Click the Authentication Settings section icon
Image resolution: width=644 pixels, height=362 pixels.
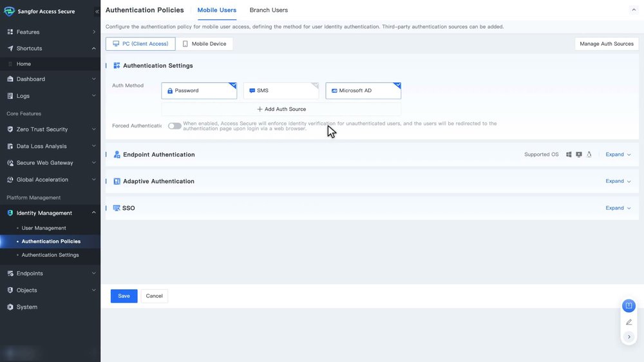(117, 65)
